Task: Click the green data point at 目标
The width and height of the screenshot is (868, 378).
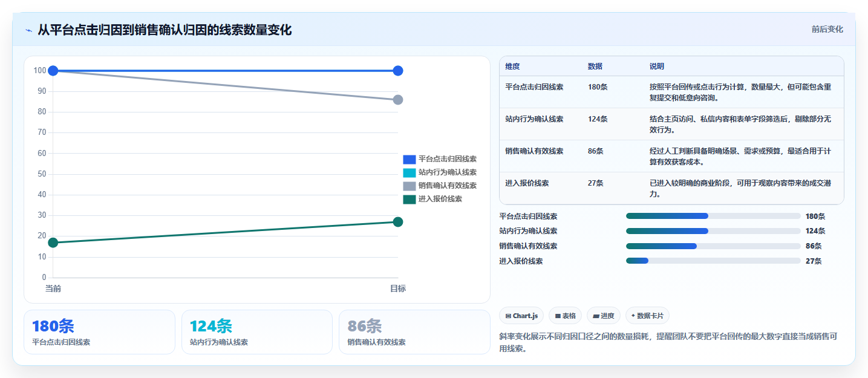Action: point(398,222)
